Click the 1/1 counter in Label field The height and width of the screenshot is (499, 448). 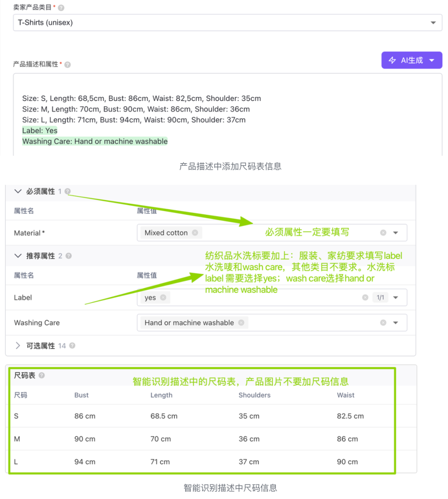tap(380, 297)
